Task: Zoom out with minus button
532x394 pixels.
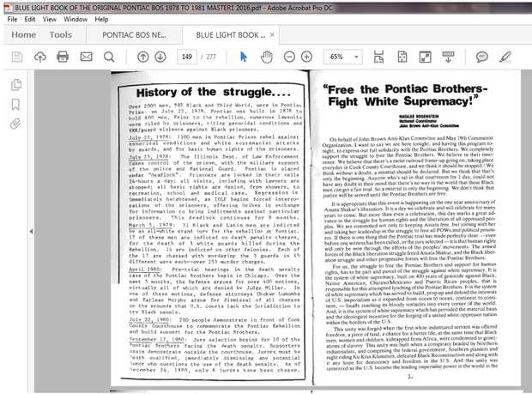Action: pos(289,57)
